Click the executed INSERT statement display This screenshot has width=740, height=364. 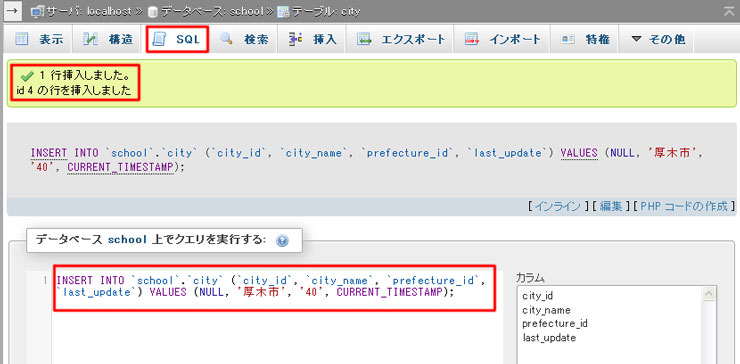click(x=367, y=160)
